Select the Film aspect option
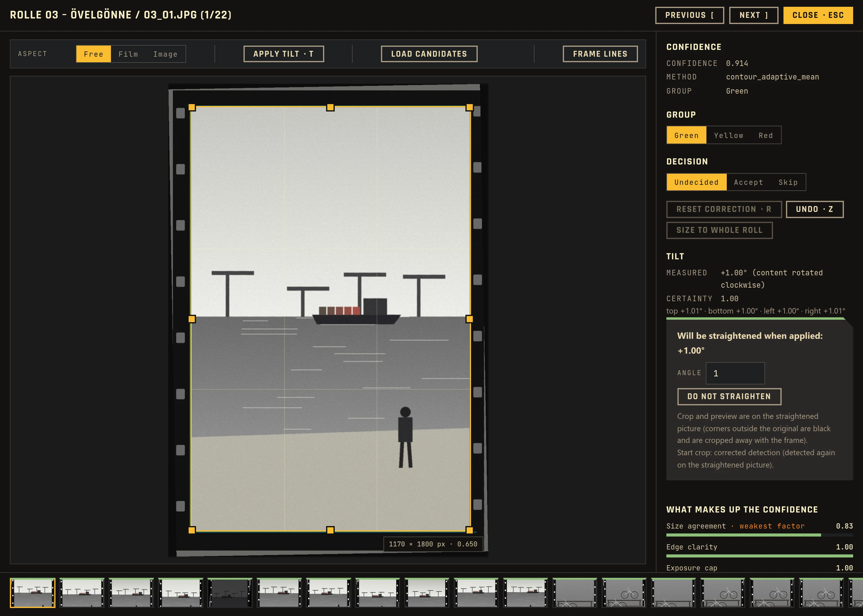863x616 pixels. (128, 54)
